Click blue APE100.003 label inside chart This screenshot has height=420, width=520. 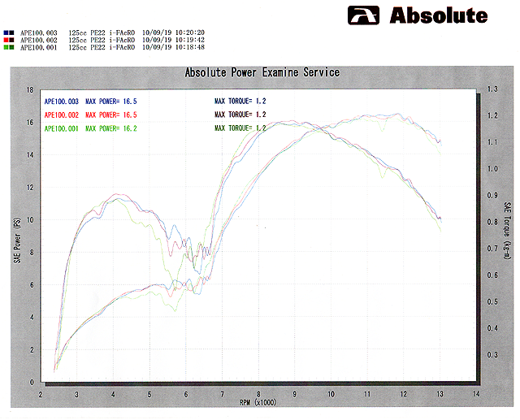[62, 102]
